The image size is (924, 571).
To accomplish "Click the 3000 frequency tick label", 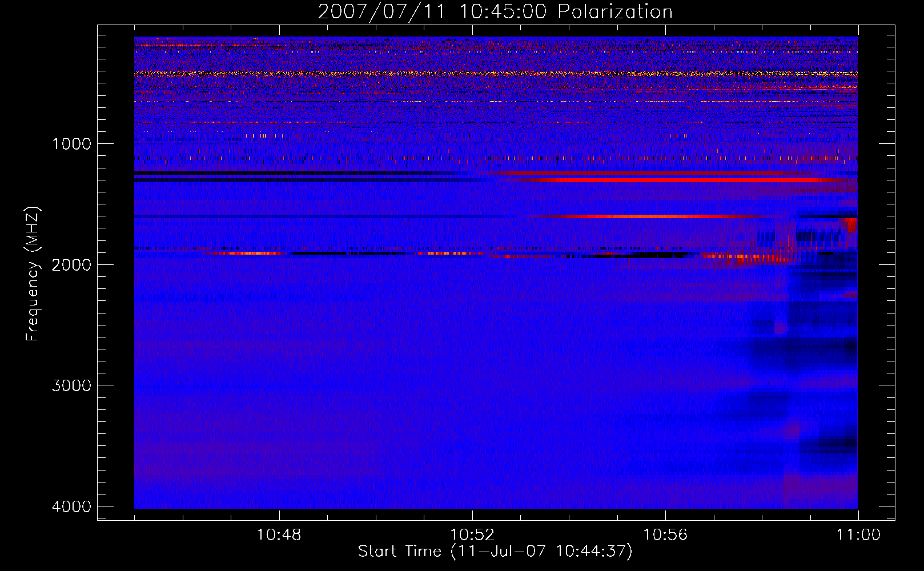I will click(x=71, y=385).
